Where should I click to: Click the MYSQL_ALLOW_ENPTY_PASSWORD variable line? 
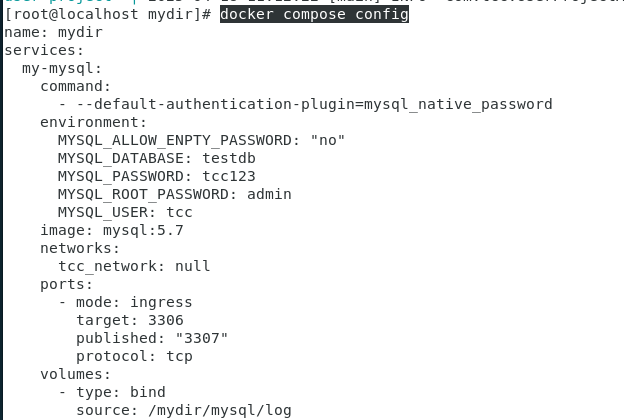point(201,141)
